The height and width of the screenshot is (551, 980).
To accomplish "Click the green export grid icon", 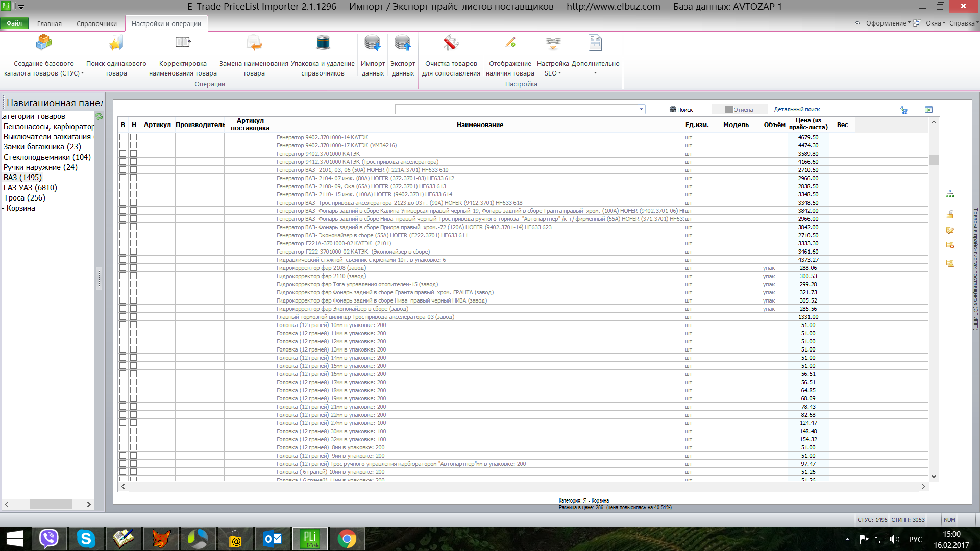I will pos(928,110).
